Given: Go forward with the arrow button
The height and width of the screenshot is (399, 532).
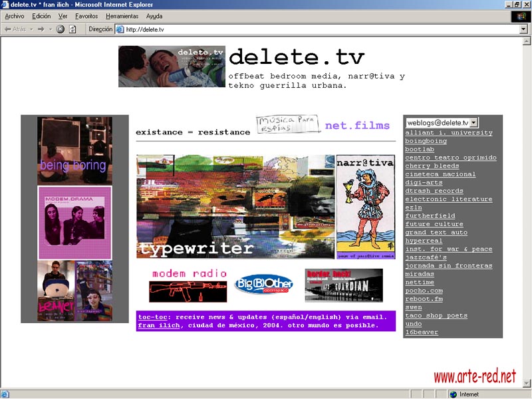Looking at the screenshot, I should tap(41, 29).
